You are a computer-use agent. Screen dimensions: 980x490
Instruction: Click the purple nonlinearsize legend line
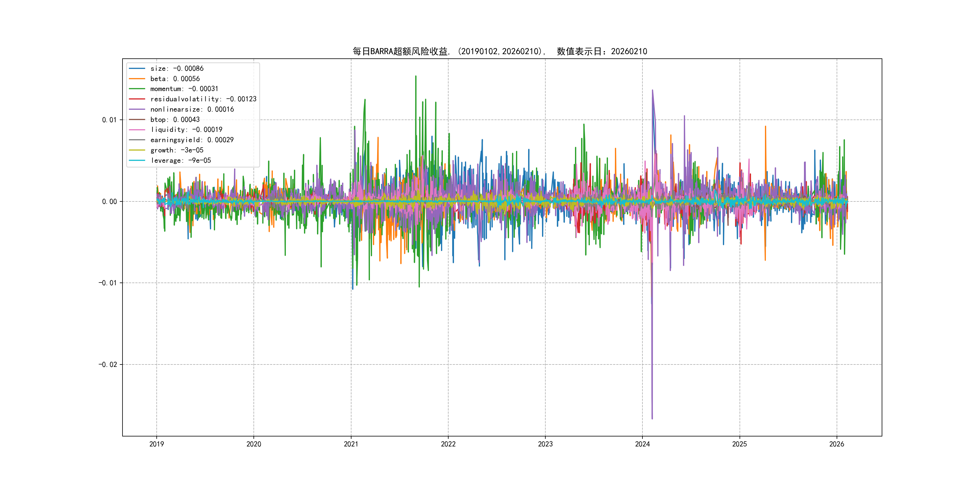pos(137,109)
